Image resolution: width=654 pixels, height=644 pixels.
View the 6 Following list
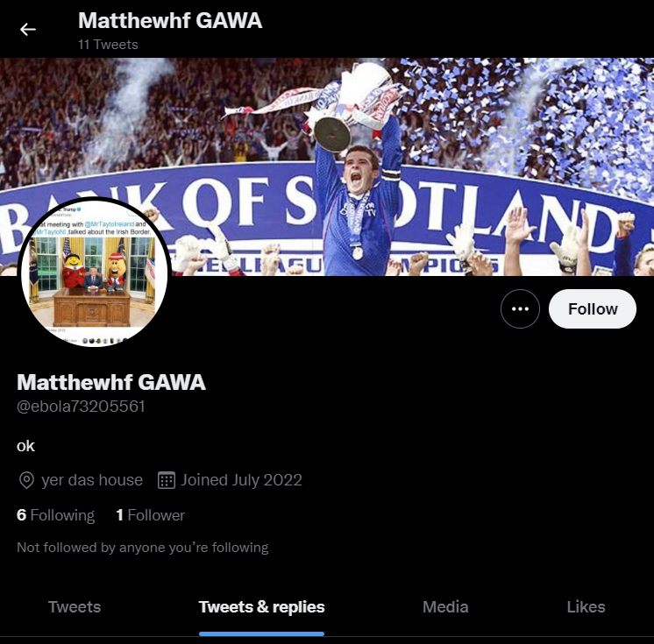point(55,515)
